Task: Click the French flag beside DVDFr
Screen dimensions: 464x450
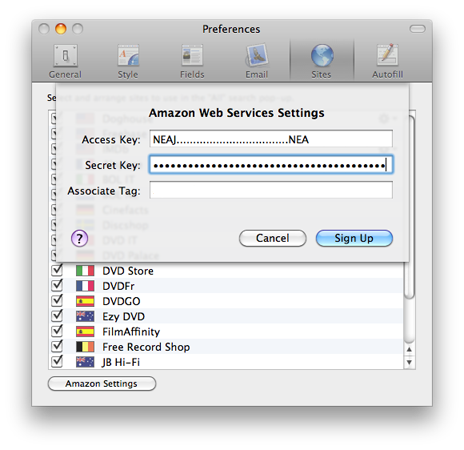Action: (x=85, y=286)
